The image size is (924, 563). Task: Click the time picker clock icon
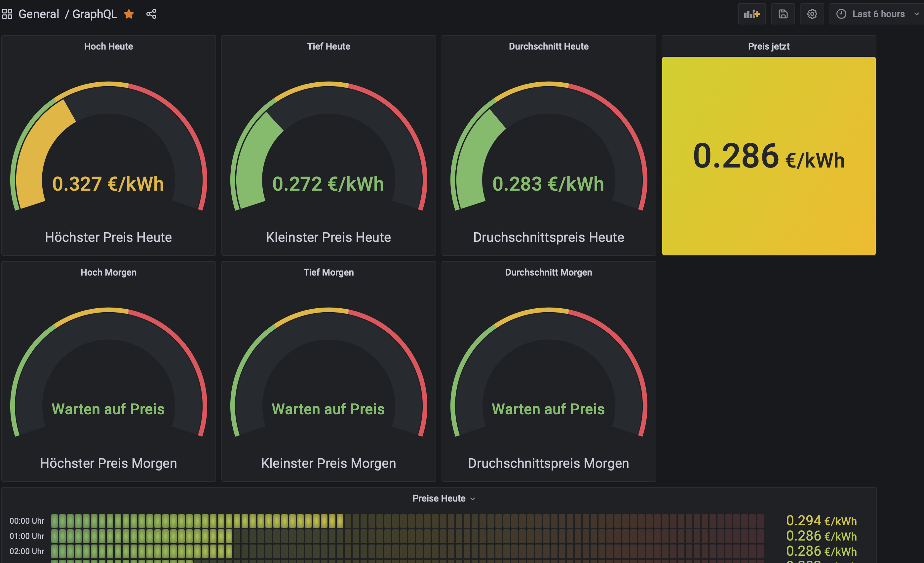click(841, 14)
